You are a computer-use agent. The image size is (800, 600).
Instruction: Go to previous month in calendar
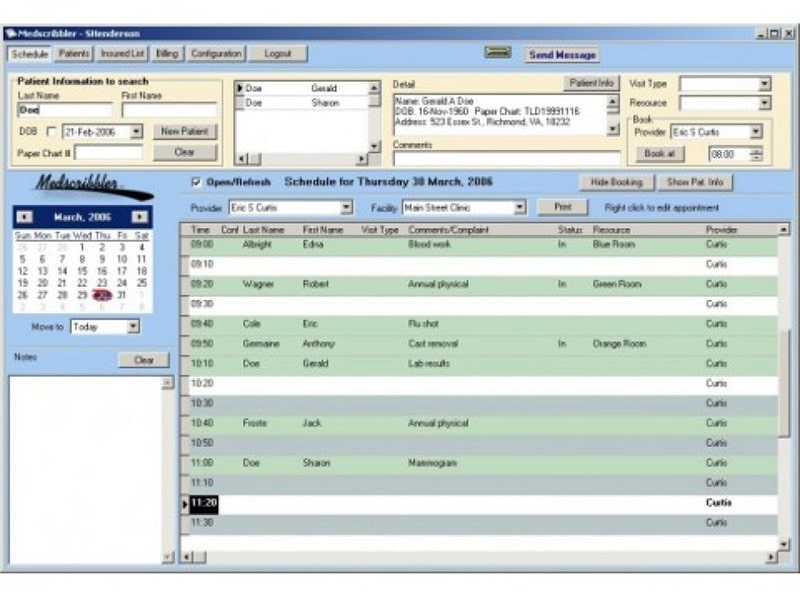point(24,217)
